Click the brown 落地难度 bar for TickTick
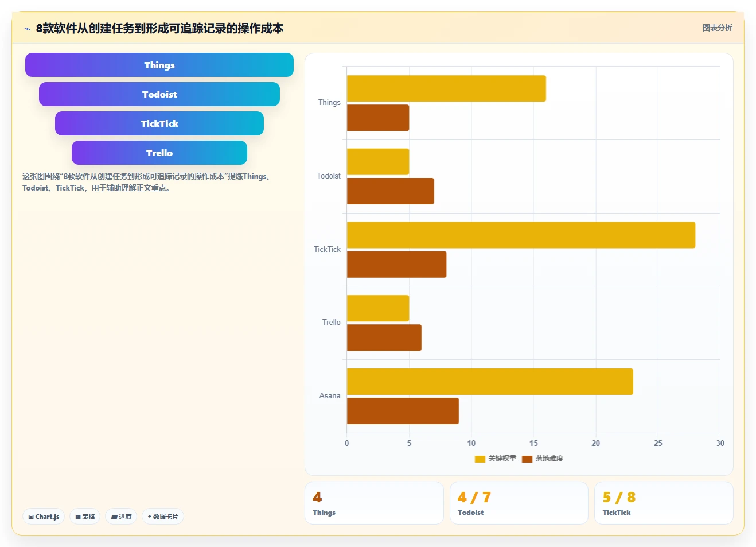Image resolution: width=756 pixels, height=547 pixels. (396, 265)
